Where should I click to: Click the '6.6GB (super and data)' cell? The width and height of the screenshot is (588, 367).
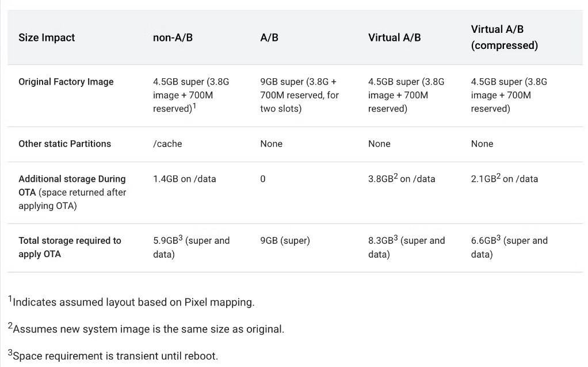coord(509,247)
